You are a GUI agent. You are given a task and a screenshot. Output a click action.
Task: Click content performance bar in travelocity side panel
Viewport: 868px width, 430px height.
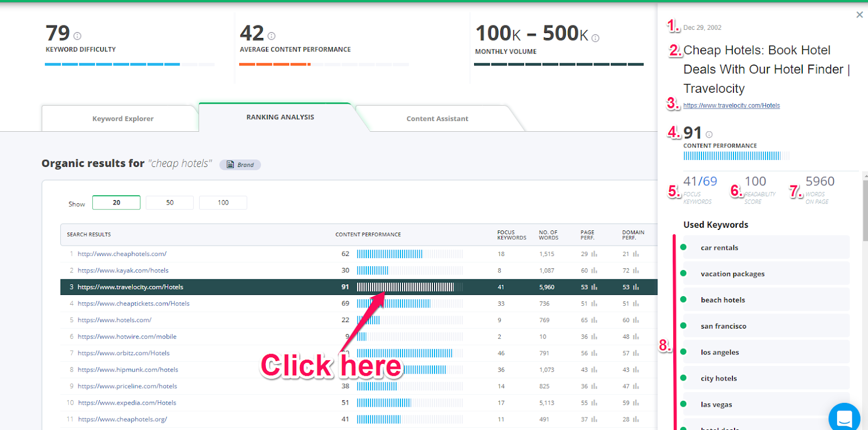point(736,156)
